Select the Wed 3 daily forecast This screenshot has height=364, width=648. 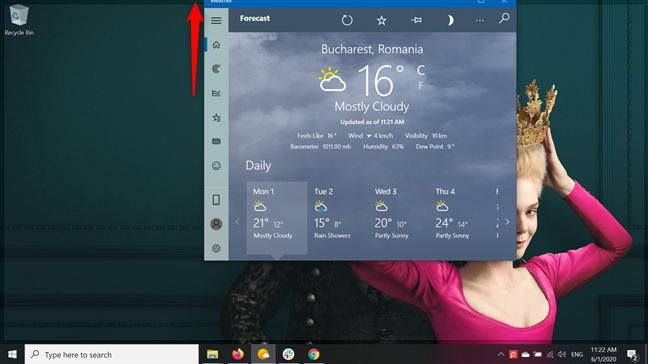tap(398, 218)
